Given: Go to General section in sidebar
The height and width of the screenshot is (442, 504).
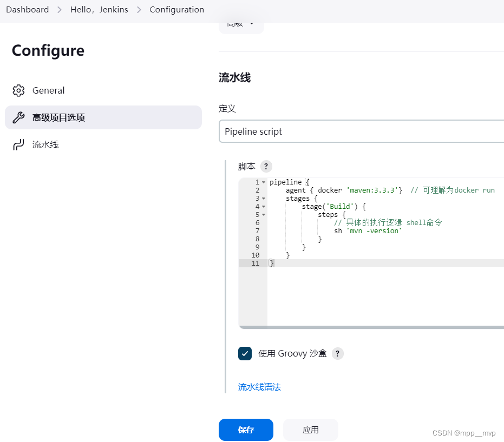Looking at the screenshot, I should coord(103,90).
